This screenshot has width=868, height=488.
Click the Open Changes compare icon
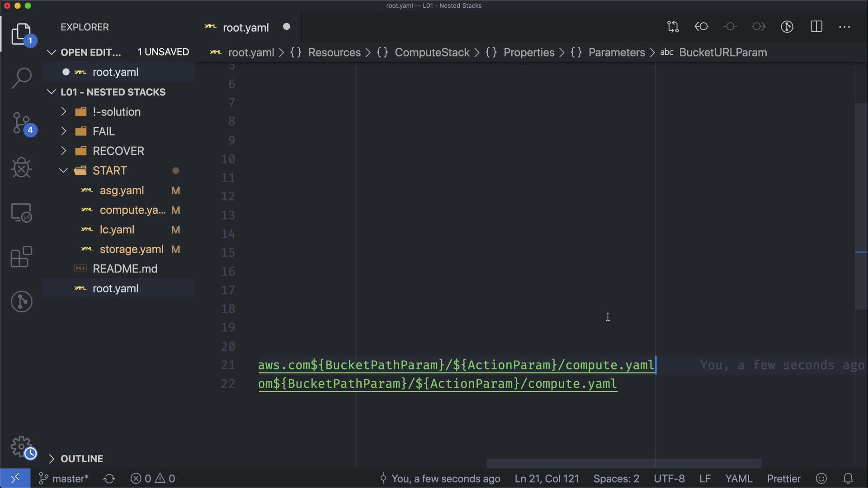pos(673,27)
